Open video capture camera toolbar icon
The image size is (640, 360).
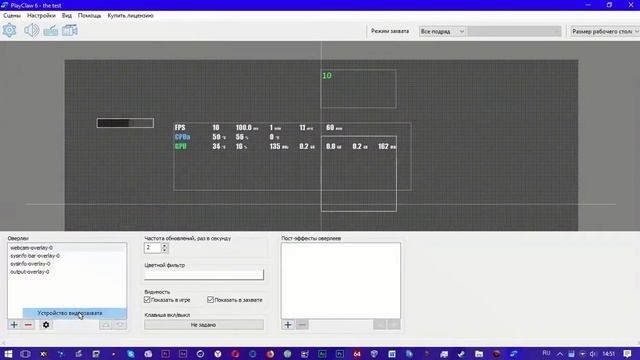click(x=70, y=31)
